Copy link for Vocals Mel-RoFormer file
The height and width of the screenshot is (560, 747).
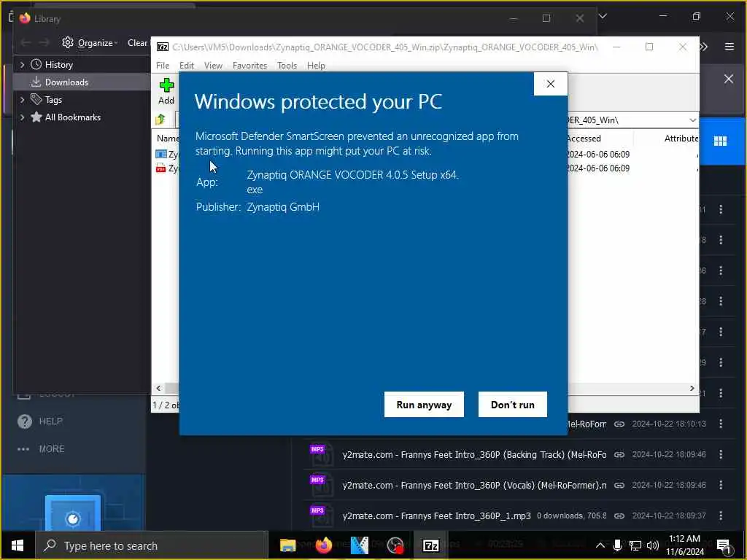point(619,485)
